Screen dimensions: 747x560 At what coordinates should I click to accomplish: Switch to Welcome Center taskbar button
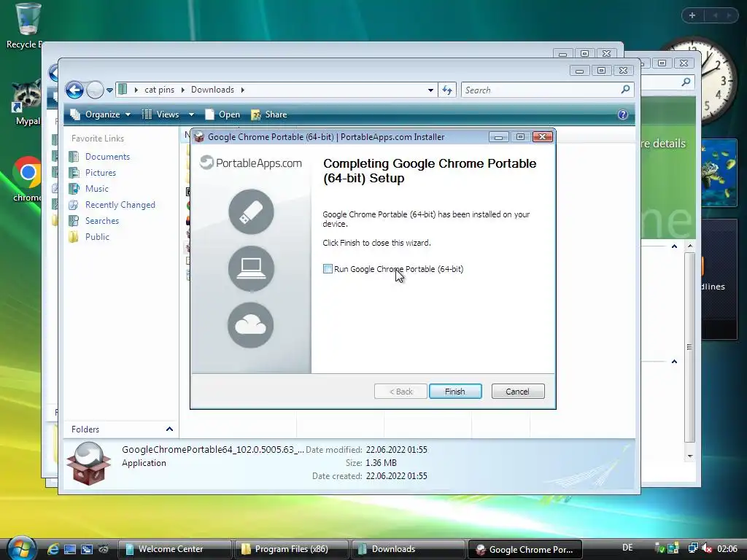175,549
